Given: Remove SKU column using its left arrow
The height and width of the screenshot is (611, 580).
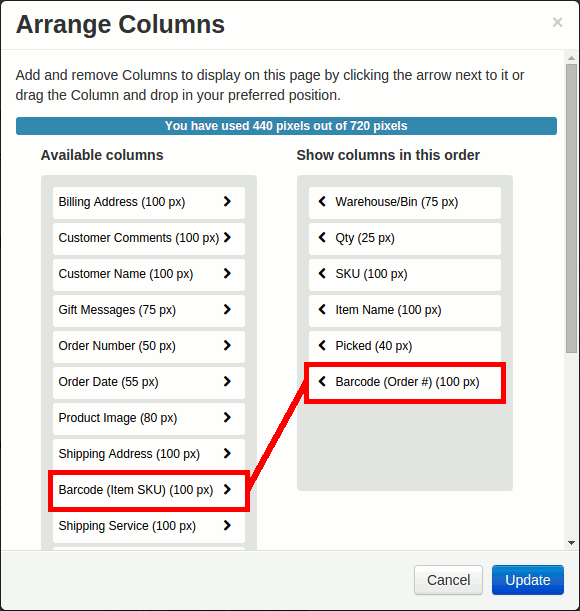Looking at the screenshot, I should [x=322, y=274].
